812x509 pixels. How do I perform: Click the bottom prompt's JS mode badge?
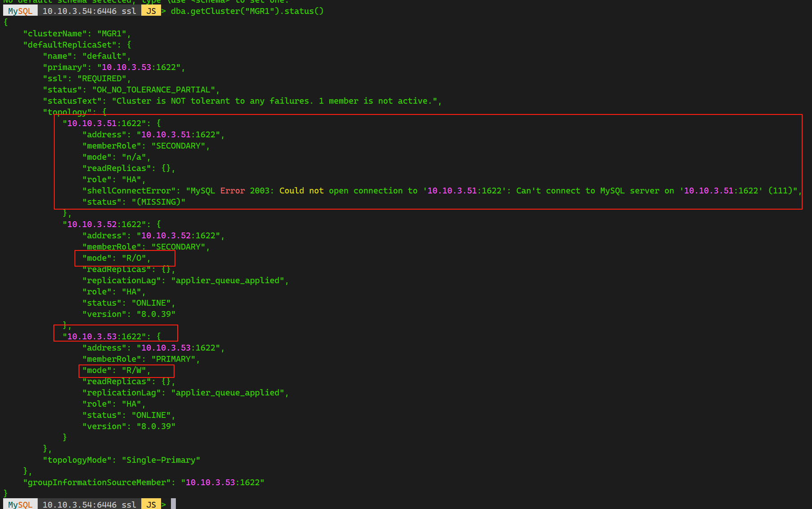tap(151, 504)
